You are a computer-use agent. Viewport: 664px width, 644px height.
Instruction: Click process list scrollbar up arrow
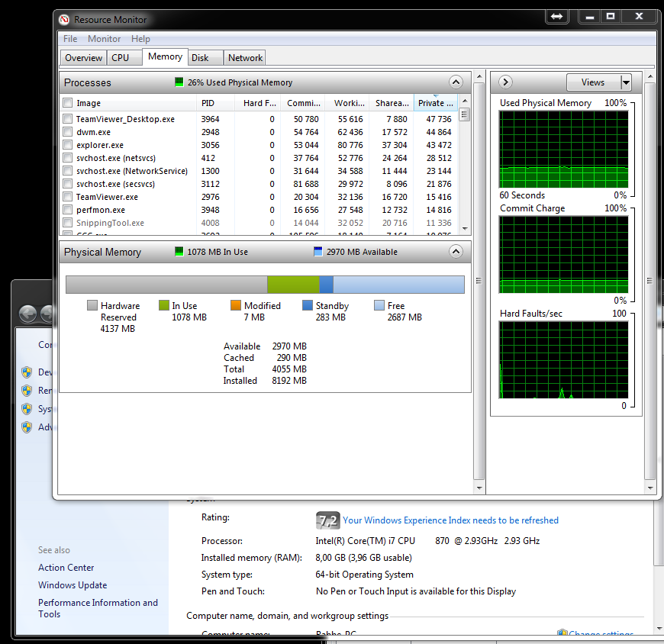pos(465,101)
